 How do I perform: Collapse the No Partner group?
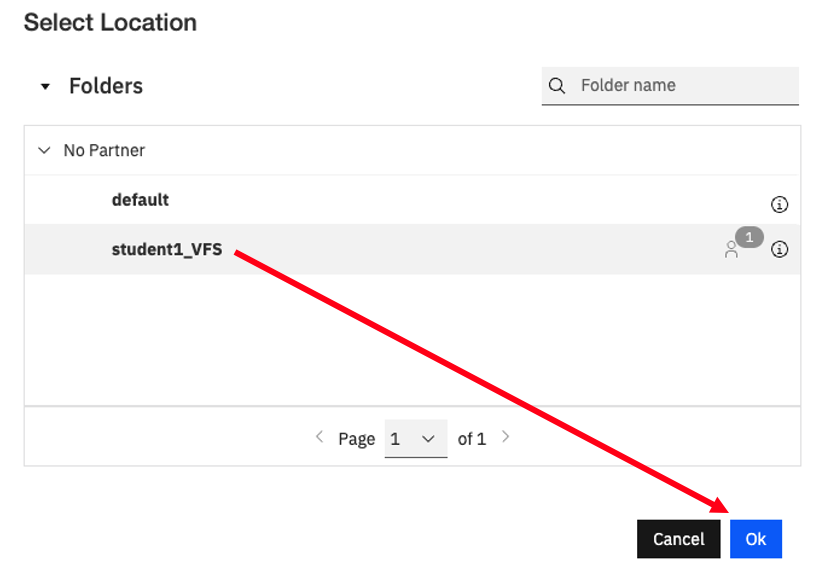click(x=44, y=150)
